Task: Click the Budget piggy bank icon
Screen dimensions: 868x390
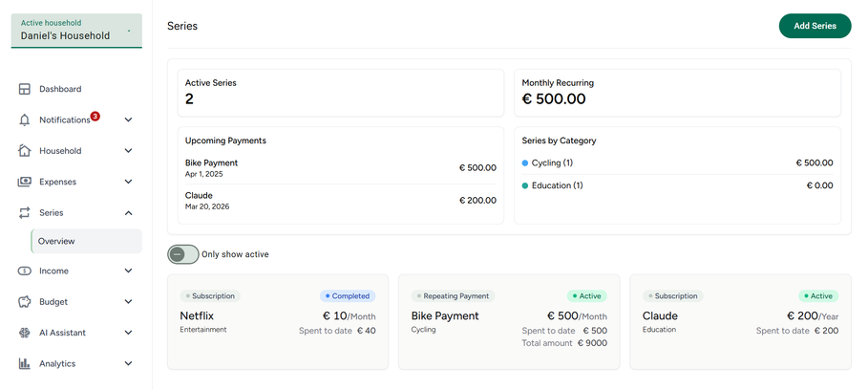Action: pos(25,302)
